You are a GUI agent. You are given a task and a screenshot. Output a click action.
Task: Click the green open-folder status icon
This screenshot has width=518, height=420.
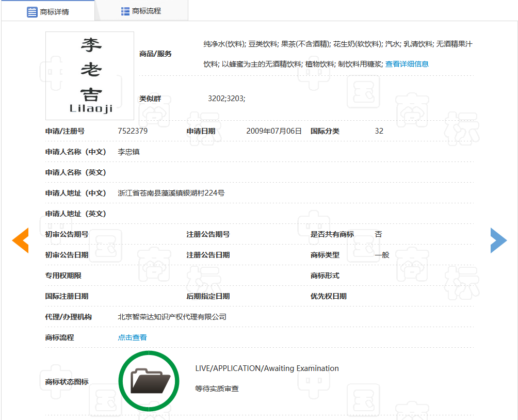(149, 381)
